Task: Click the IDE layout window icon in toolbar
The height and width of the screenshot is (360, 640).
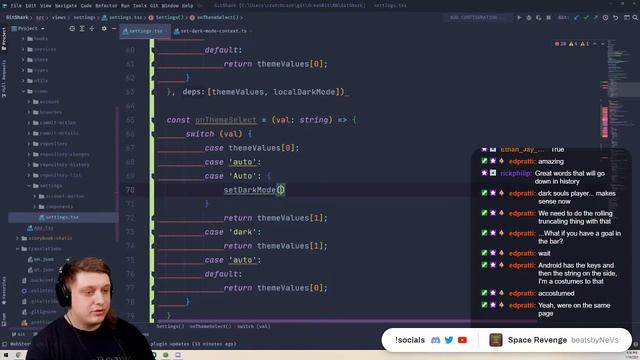Action: tap(627, 18)
